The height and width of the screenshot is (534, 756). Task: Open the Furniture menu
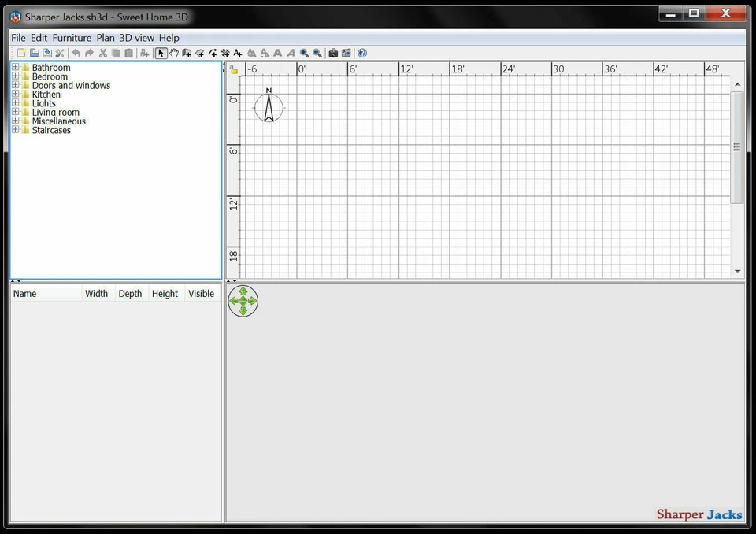(x=72, y=37)
